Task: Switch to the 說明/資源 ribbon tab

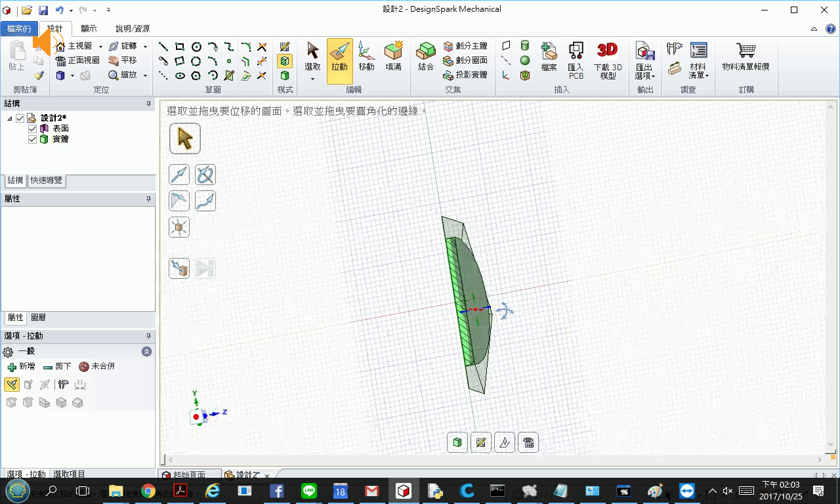Action: tap(133, 28)
